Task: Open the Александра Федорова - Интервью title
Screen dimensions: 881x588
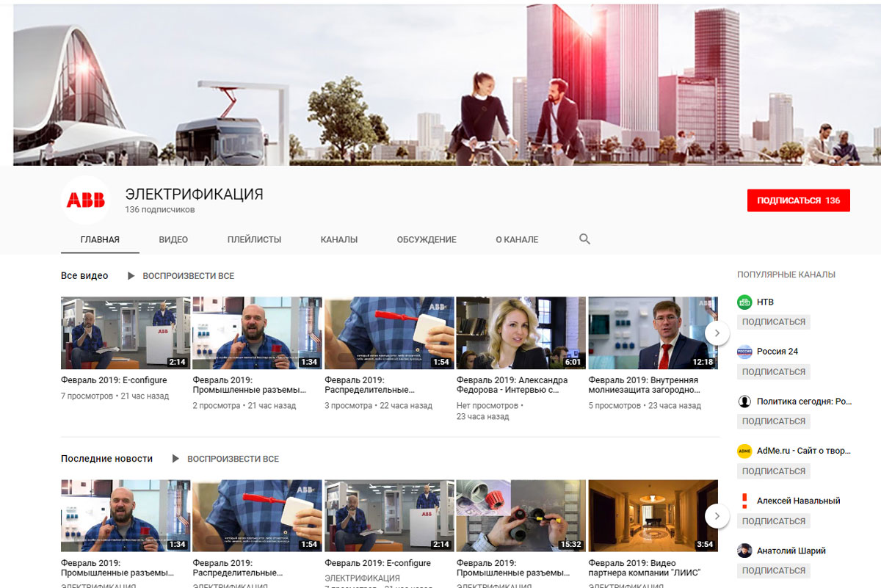Action: click(512, 385)
